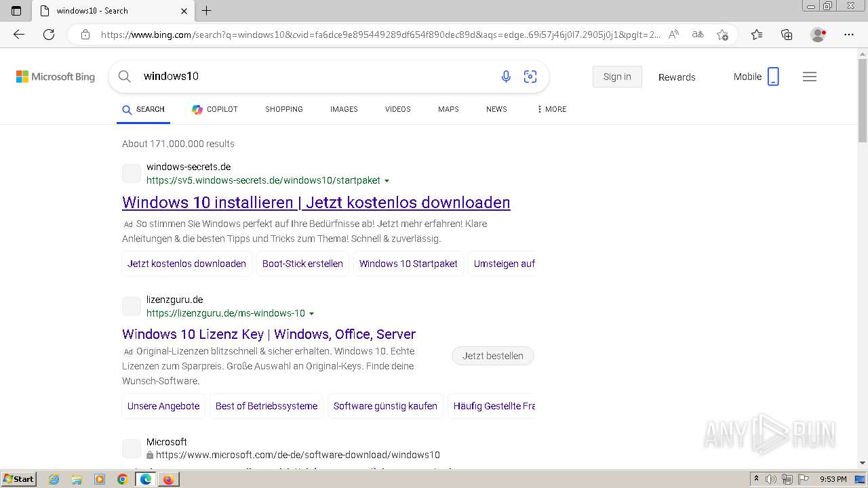Screen dimensions: 868x488
Task: Go to Microsoft Bing home logo
Action: click(56, 77)
